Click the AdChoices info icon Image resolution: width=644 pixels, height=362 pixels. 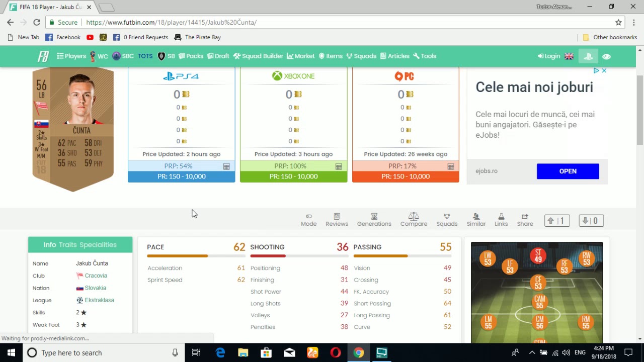596,70
